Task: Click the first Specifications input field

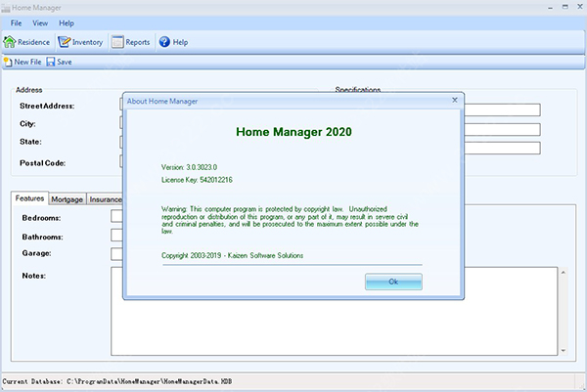Action: [503, 109]
